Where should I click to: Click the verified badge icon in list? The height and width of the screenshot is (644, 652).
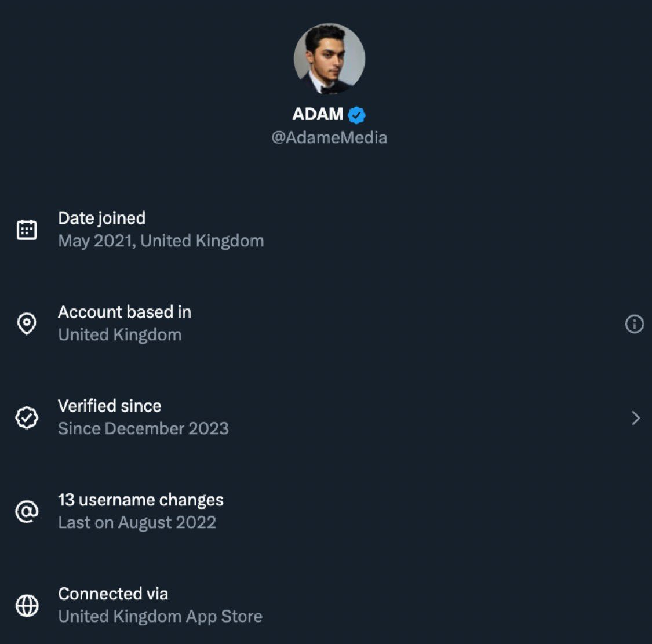click(27, 417)
